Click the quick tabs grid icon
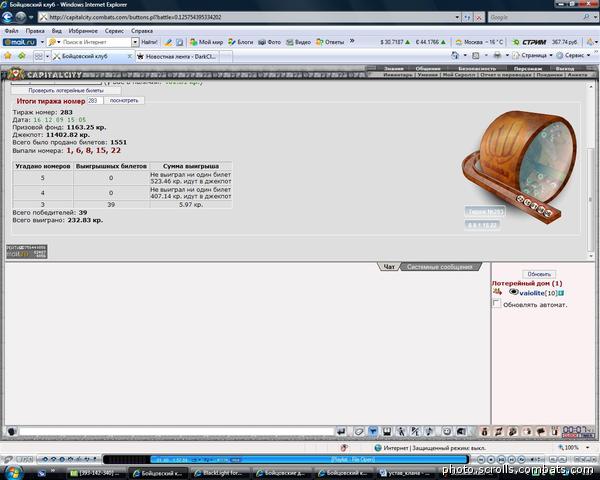Screen dimensions: 600x480 tap(39, 56)
